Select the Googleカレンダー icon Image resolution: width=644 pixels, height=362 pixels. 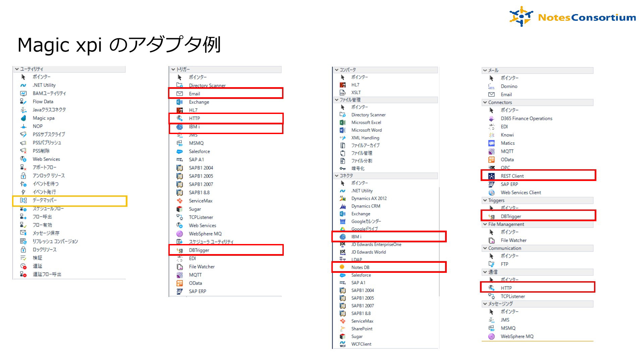click(342, 222)
